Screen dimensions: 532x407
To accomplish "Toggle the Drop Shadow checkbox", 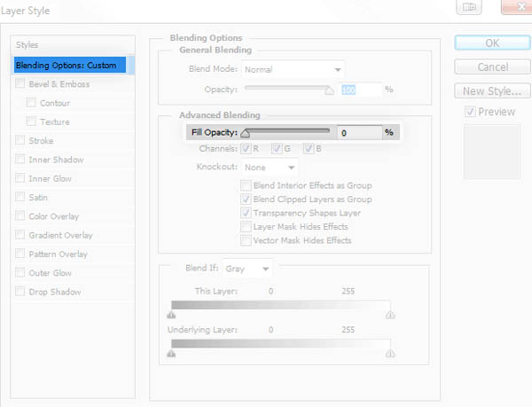I will pyautogui.click(x=20, y=292).
